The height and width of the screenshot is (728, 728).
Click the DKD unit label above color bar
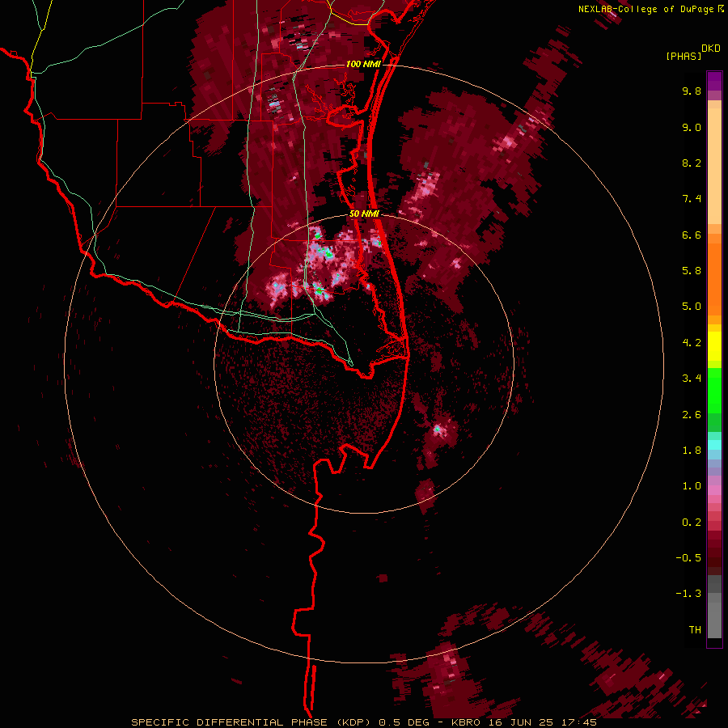711,48
